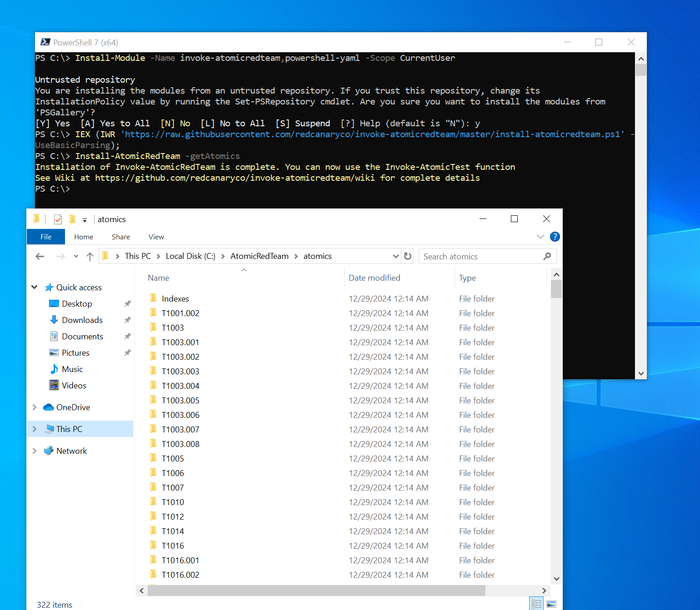Select Network in navigation pane
Viewport: 700px width, 610px height.
71,451
